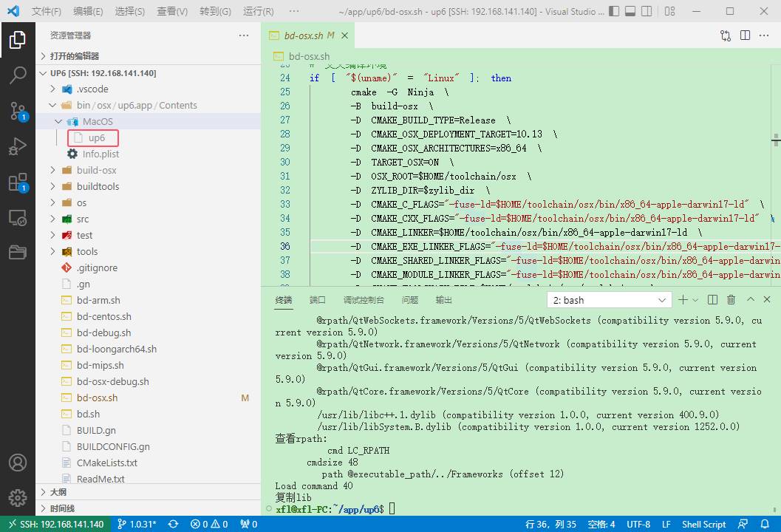This screenshot has height=532, width=781.
Task: Kill terminal with the trash icon
Action: 731,300
